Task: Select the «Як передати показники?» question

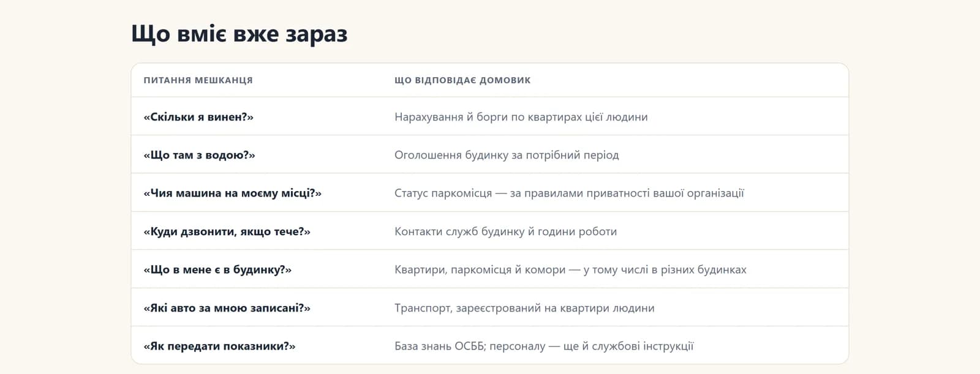Action: pos(219,346)
